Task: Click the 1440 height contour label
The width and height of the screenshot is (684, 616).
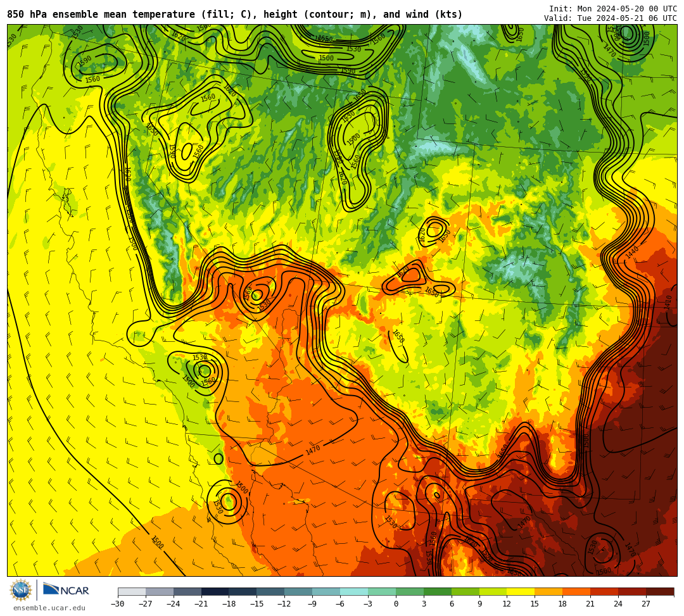Action: click(x=632, y=253)
